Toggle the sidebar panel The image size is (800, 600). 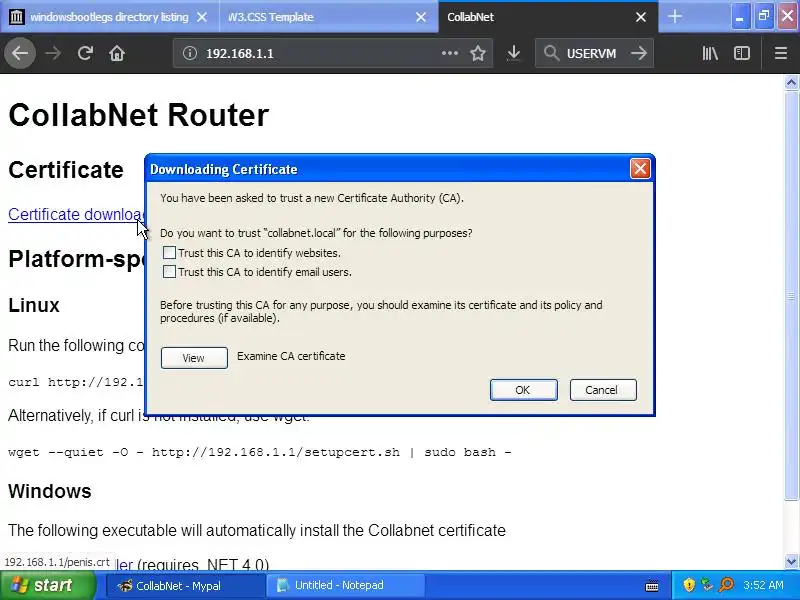point(742,53)
